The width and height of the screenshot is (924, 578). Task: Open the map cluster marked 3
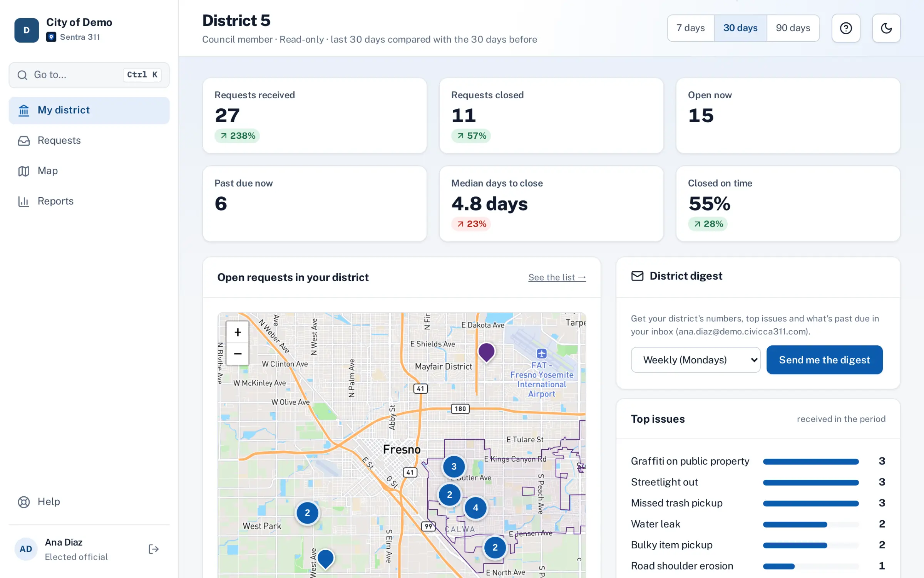(454, 467)
